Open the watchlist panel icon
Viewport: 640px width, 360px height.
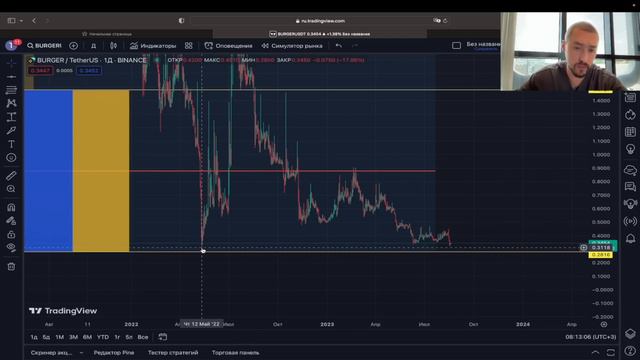[x=630, y=98]
